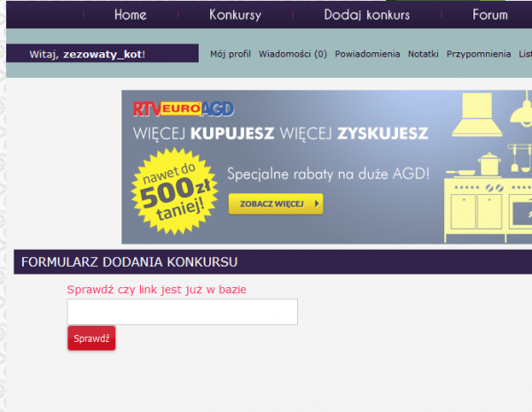Focus the link check text field
Viewport: 532px width, 412px height.
tap(182, 312)
